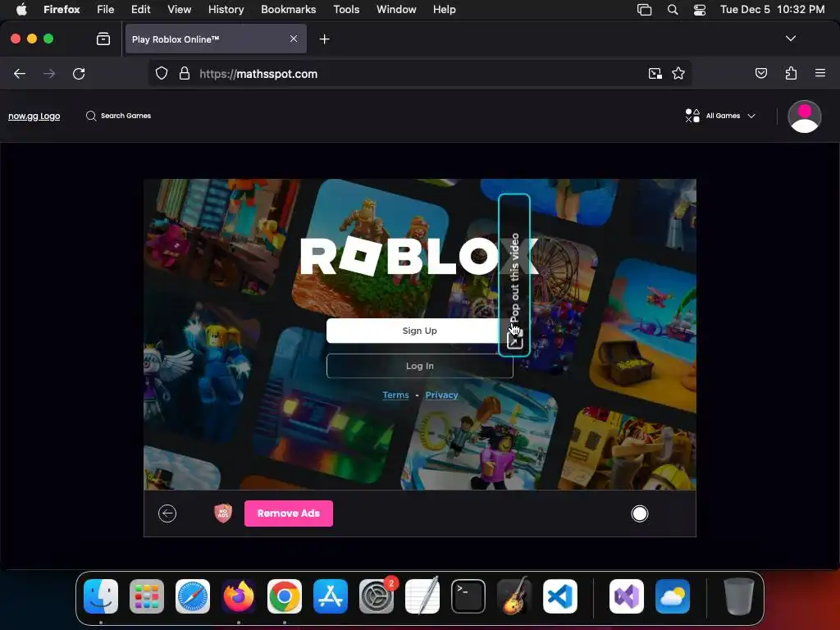
Task: Bookmark this page with the star icon
Action: tap(678, 73)
